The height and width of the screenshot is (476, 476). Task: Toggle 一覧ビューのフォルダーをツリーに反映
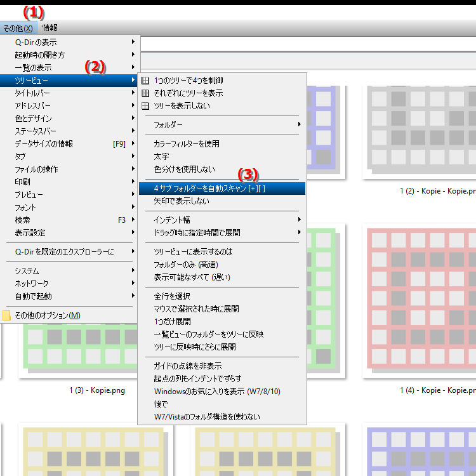[x=222, y=334]
